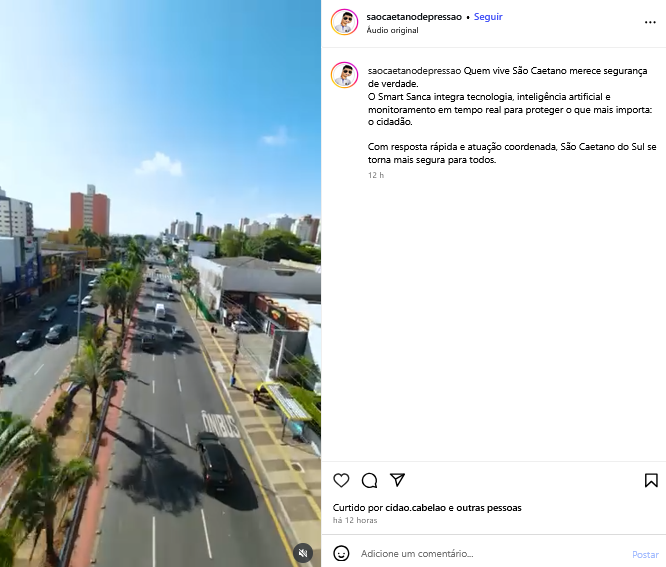Focus the Adicione um comentário field

493,553
